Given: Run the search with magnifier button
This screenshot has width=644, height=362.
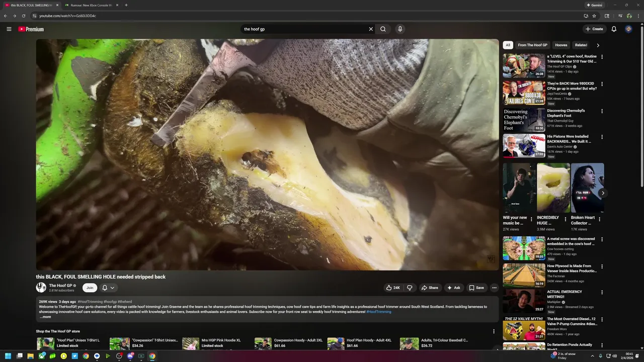Looking at the screenshot, I should 383,29.
